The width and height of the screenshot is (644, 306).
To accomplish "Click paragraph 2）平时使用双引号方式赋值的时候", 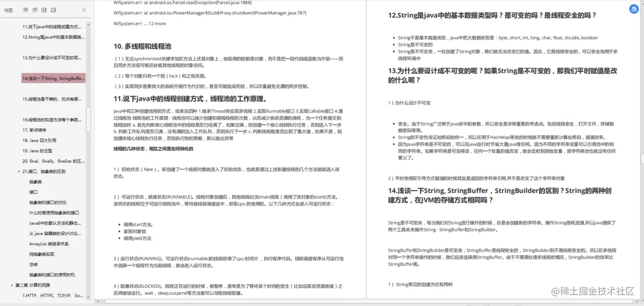I will 476,178.
